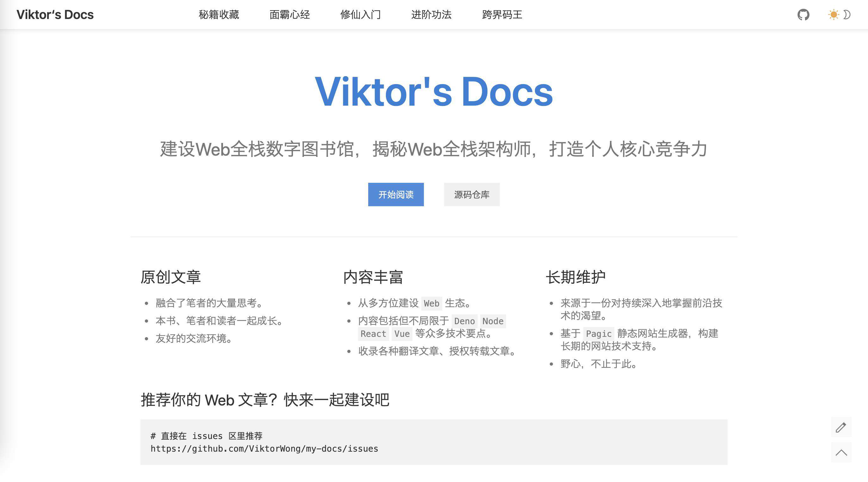Open the 跨界码王 nav menu
Screen dimensions: 868x482
click(x=502, y=15)
